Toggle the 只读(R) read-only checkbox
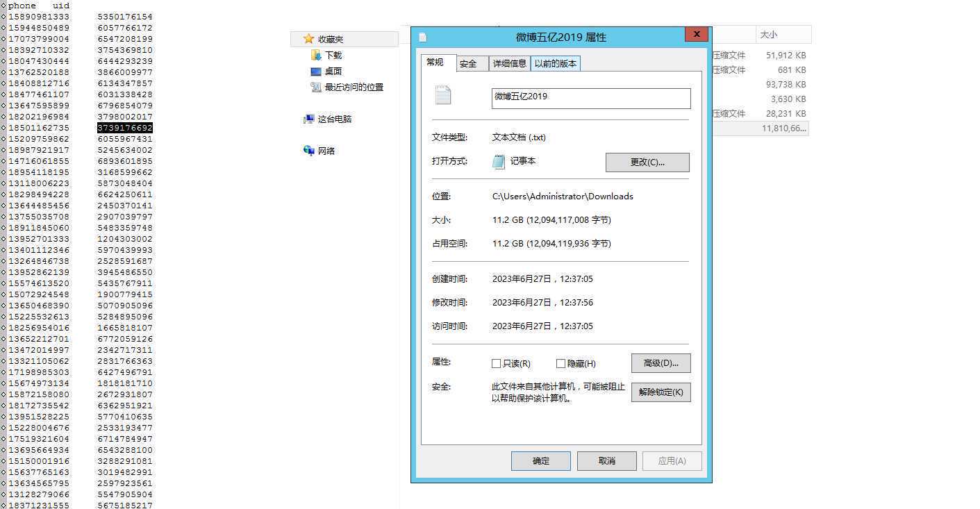The image size is (980, 509). [496, 363]
